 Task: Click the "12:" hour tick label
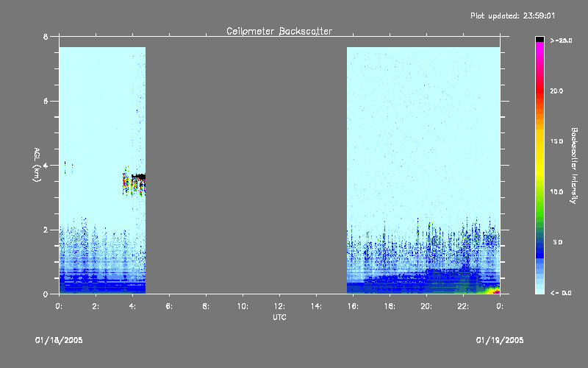pos(279,306)
